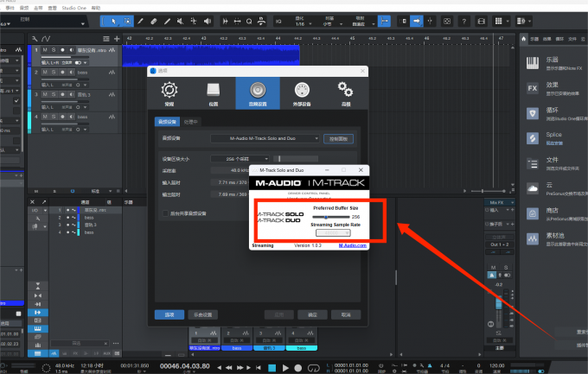
Task: Follow the M-Audio.com link
Action: coord(352,245)
